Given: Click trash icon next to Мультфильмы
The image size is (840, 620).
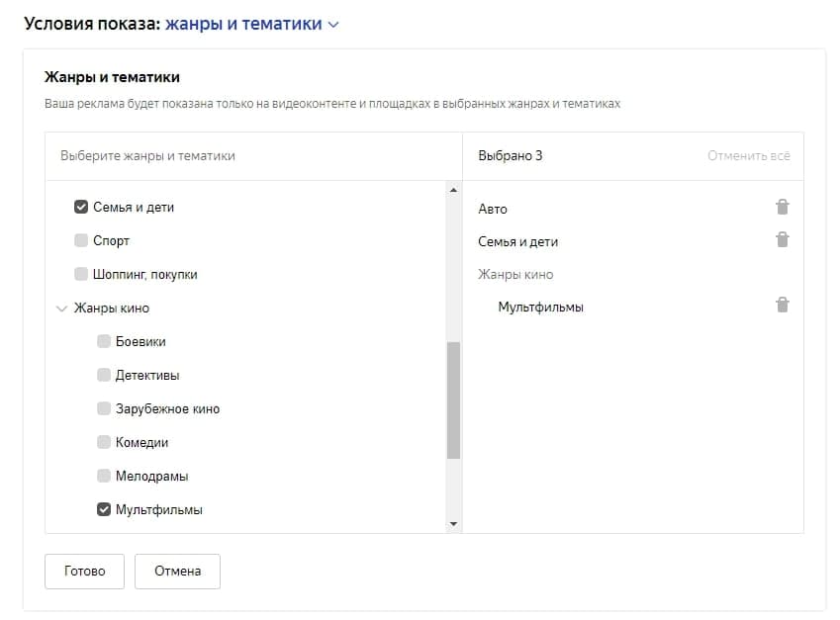Looking at the screenshot, I should pos(782,306).
